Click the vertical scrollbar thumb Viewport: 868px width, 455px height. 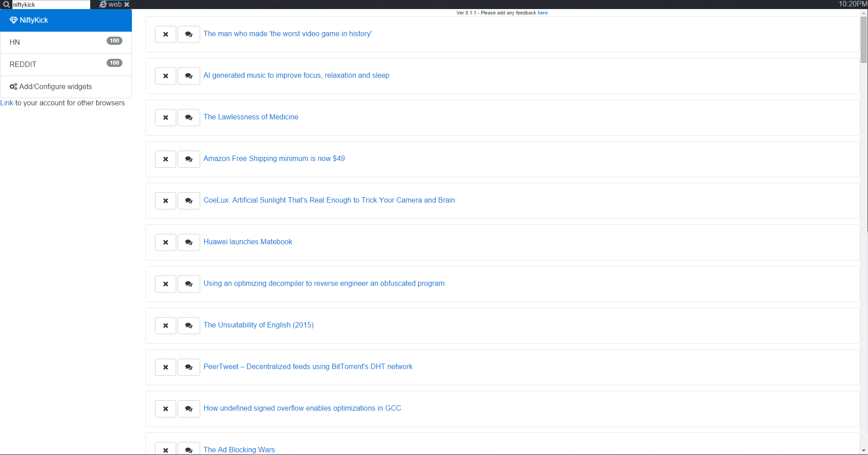coord(863,40)
